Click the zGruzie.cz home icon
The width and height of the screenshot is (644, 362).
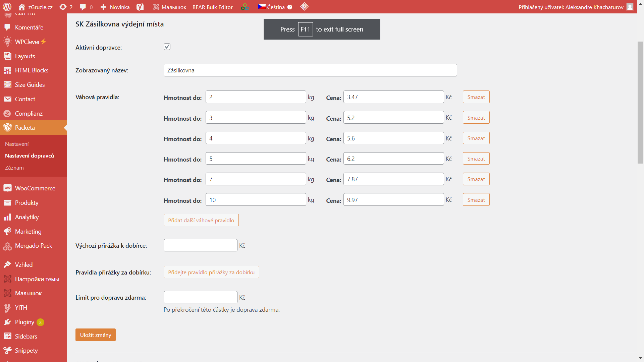(x=22, y=7)
